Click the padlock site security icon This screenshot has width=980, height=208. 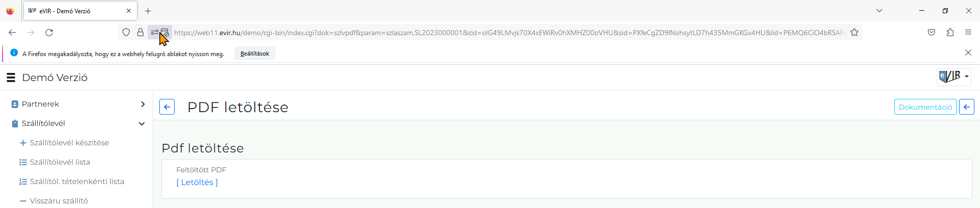click(140, 33)
